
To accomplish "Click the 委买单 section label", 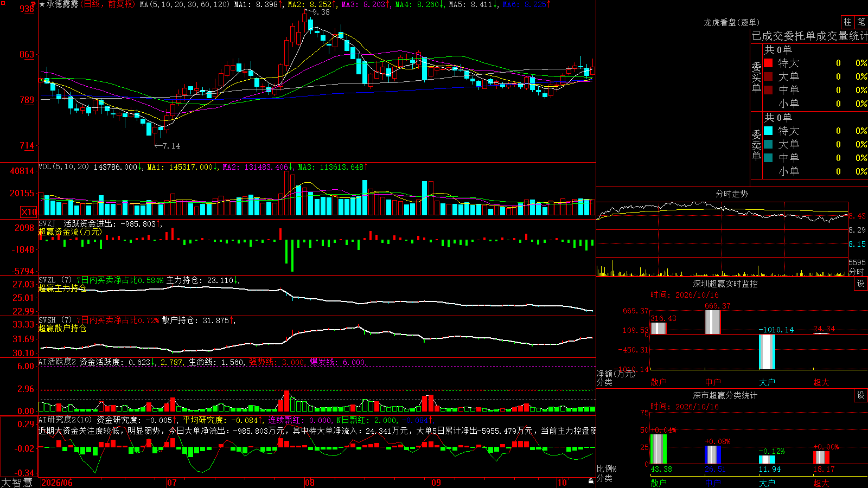I will [x=756, y=77].
